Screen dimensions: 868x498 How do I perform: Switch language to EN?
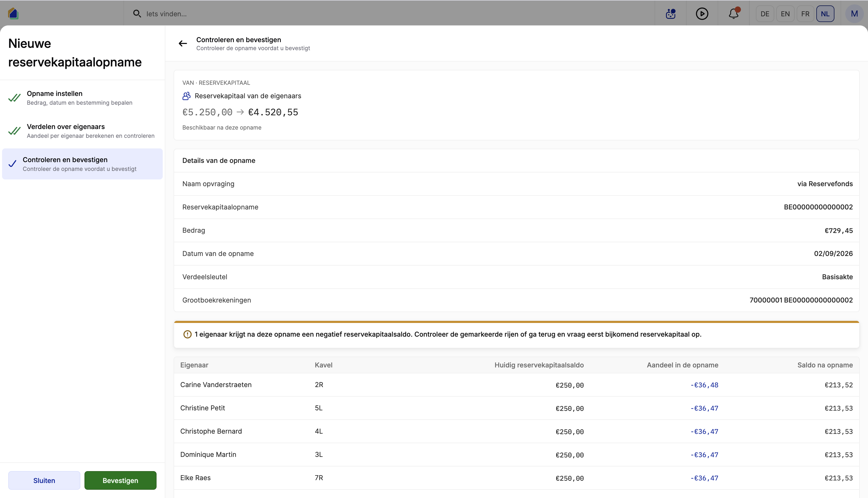coord(785,14)
